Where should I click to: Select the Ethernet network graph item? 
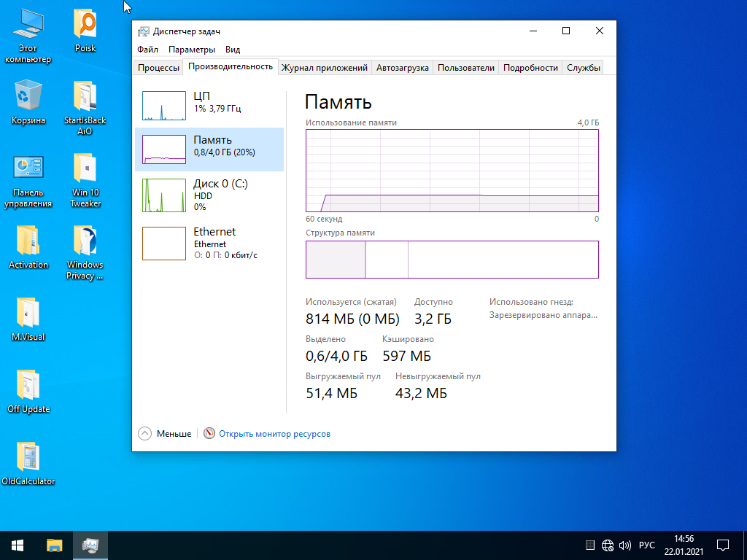pos(209,243)
